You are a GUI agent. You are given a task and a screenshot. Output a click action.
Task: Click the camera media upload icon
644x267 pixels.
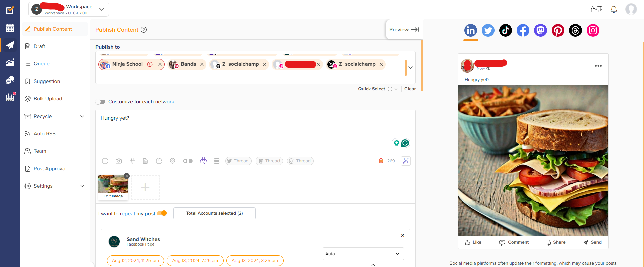[x=119, y=161]
